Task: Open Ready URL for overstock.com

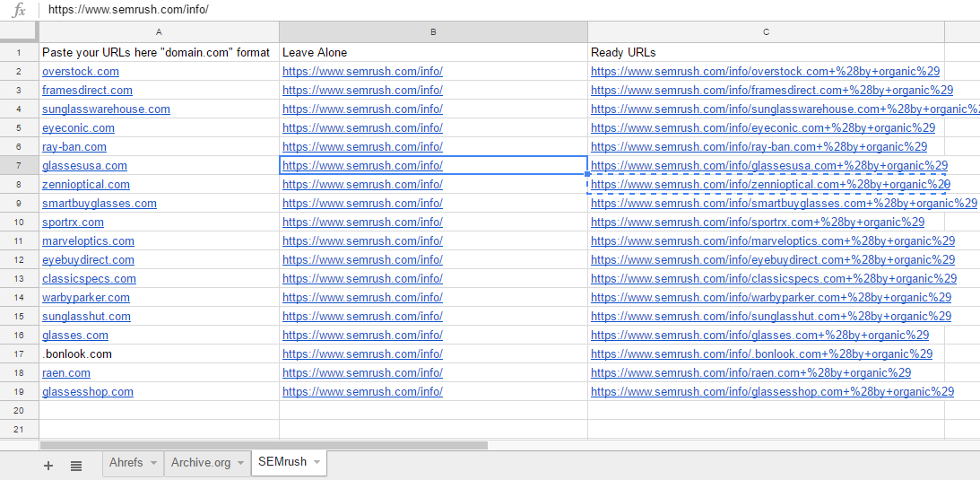Action: point(765,72)
